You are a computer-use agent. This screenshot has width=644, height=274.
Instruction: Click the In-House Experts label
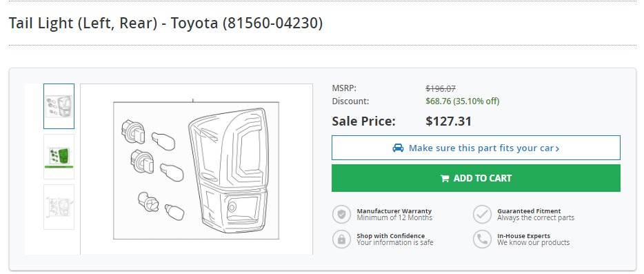(x=523, y=236)
